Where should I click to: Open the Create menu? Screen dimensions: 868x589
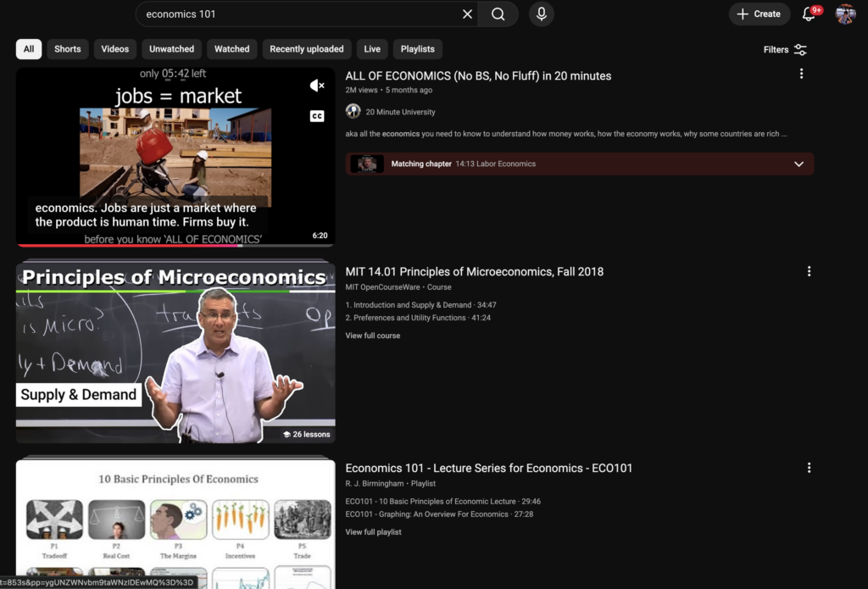(x=759, y=14)
